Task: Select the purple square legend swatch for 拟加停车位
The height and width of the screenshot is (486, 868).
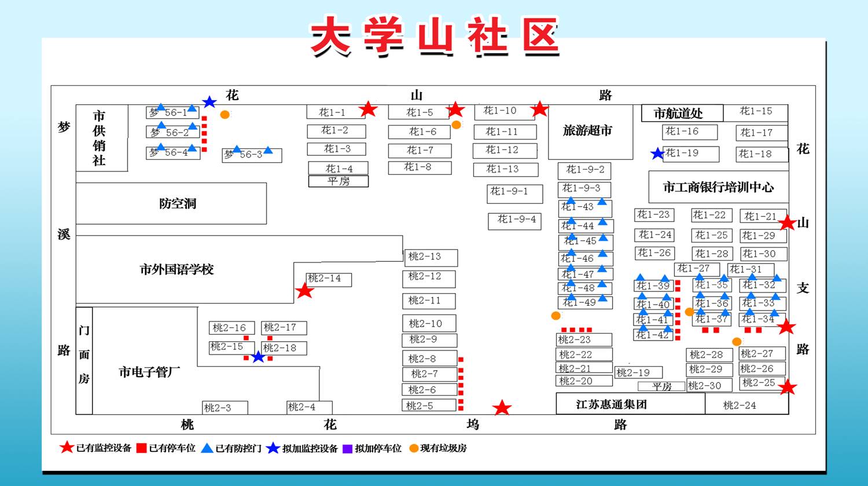Action: click(347, 448)
